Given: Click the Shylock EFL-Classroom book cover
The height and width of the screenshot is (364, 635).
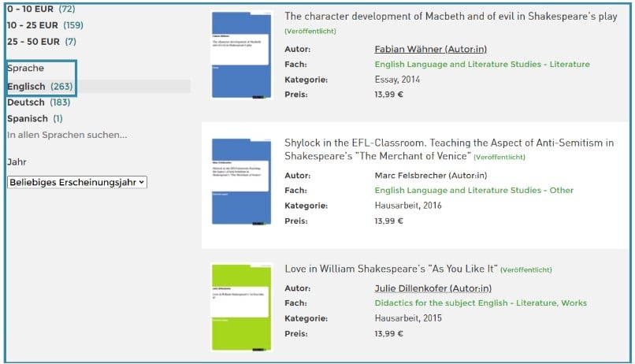Looking at the screenshot, I should pyautogui.click(x=242, y=181).
